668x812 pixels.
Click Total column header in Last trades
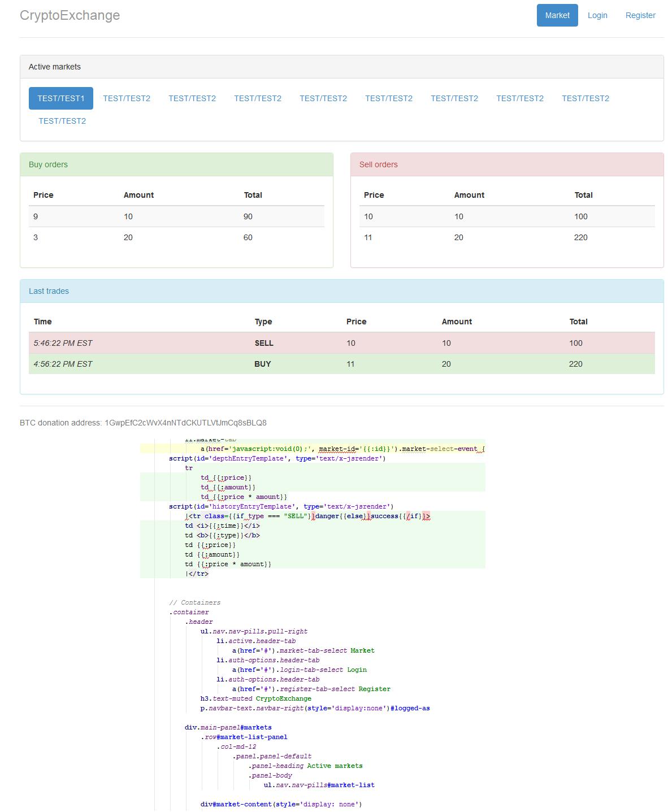click(x=578, y=322)
